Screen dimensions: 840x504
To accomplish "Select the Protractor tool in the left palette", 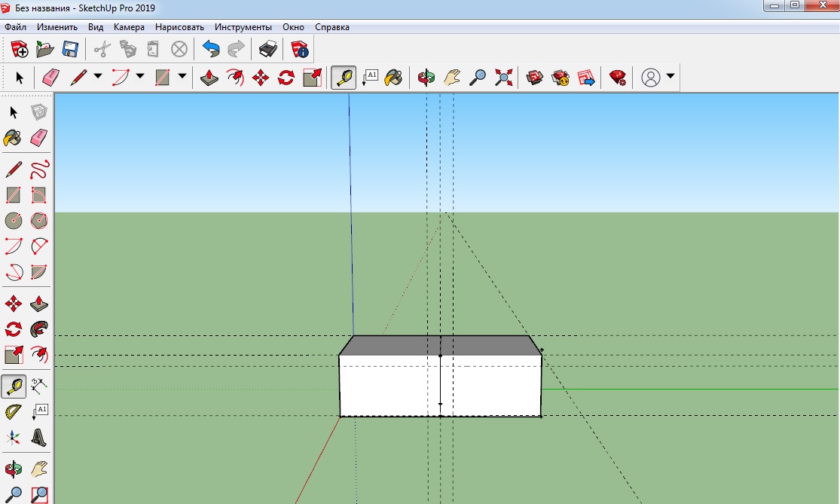I will 14,411.
